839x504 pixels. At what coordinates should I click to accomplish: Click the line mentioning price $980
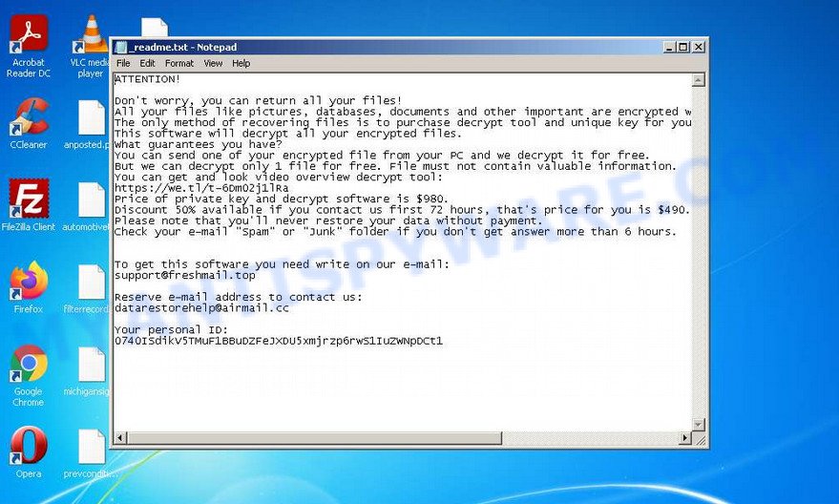click(282, 199)
